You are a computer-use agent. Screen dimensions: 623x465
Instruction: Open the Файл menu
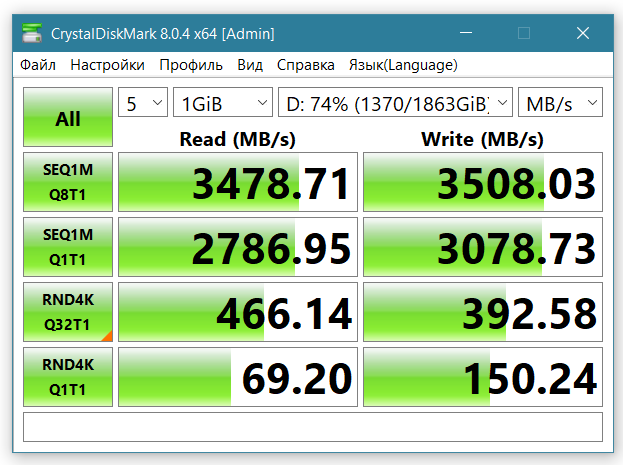(x=38, y=65)
